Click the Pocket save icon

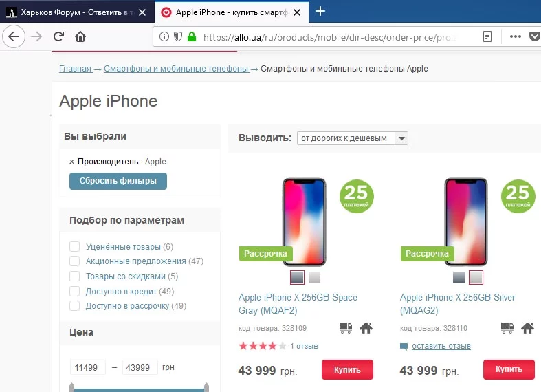pyautogui.click(x=534, y=36)
